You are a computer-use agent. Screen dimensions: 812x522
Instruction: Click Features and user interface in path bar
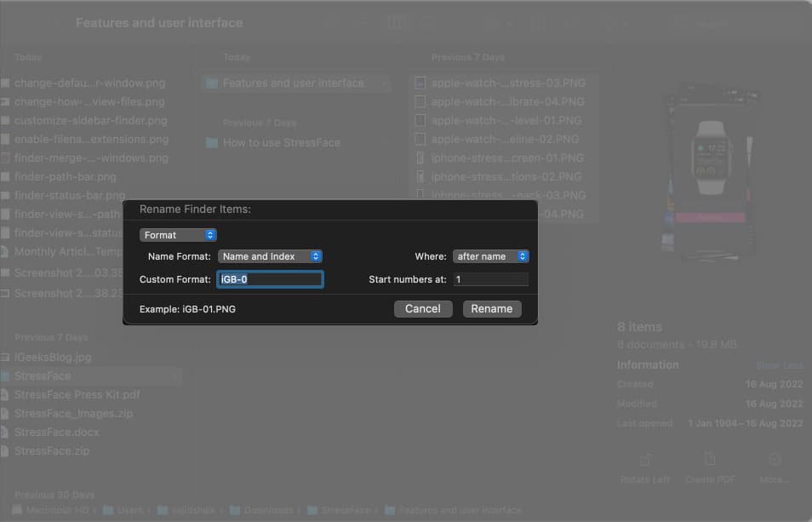tap(453, 510)
